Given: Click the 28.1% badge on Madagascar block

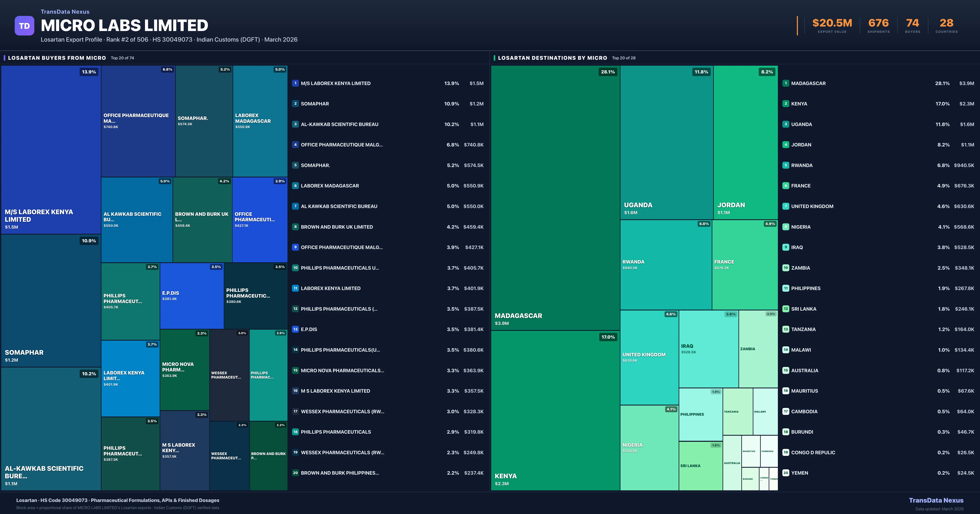Looking at the screenshot, I should pyautogui.click(x=608, y=72).
